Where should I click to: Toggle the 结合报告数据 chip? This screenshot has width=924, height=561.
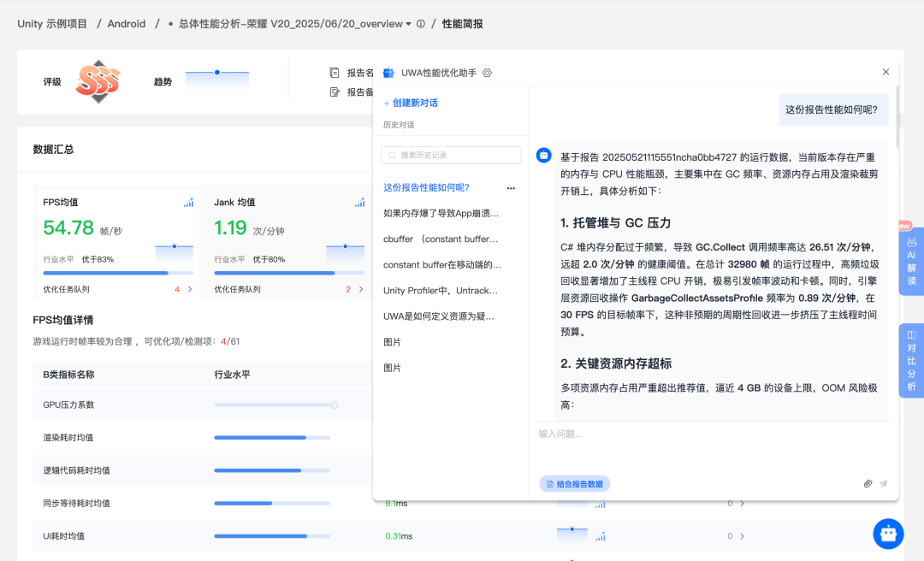tap(574, 484)
